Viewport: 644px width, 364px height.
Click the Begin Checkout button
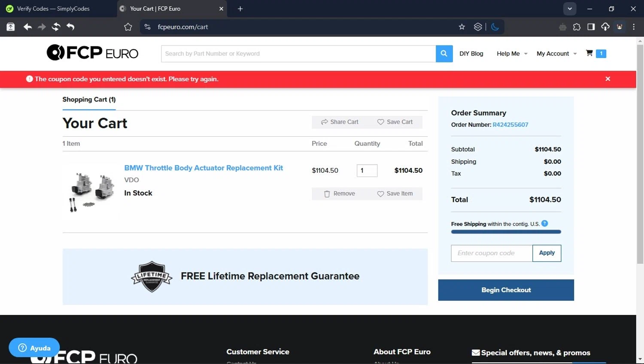(506, 290)
